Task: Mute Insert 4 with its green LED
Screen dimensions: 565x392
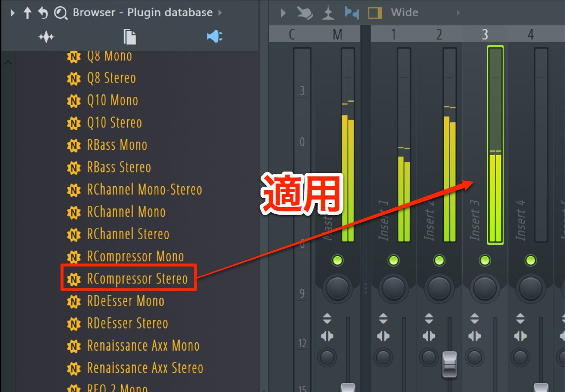Action: (x=530, y=260)
